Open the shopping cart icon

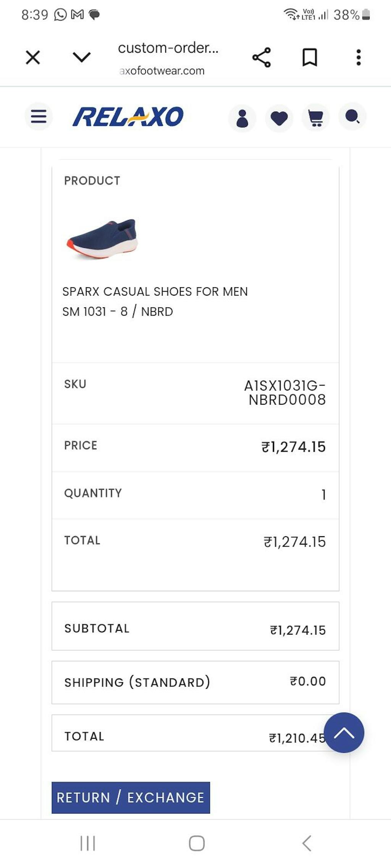[x=315, y=117]
